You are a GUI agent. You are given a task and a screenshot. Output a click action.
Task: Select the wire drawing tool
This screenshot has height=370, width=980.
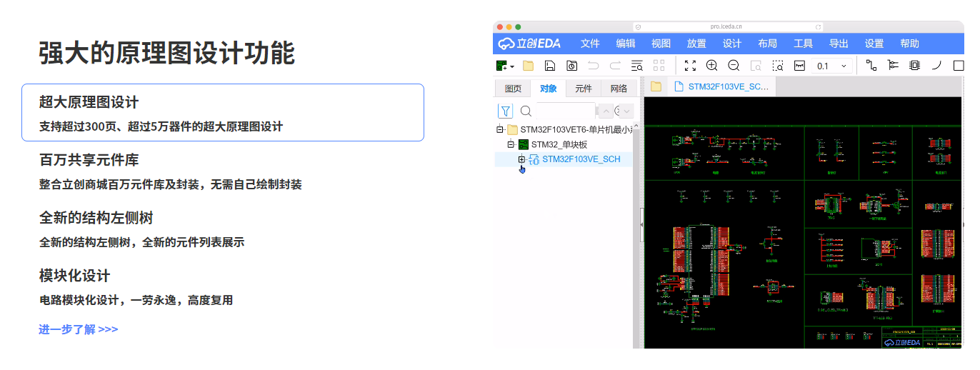(x=871, y=66)
